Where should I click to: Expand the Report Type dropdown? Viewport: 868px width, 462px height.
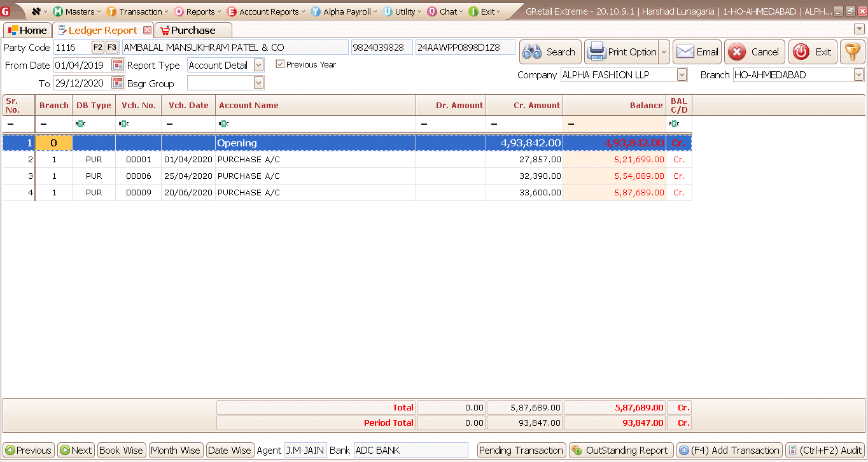pos(258,65)
